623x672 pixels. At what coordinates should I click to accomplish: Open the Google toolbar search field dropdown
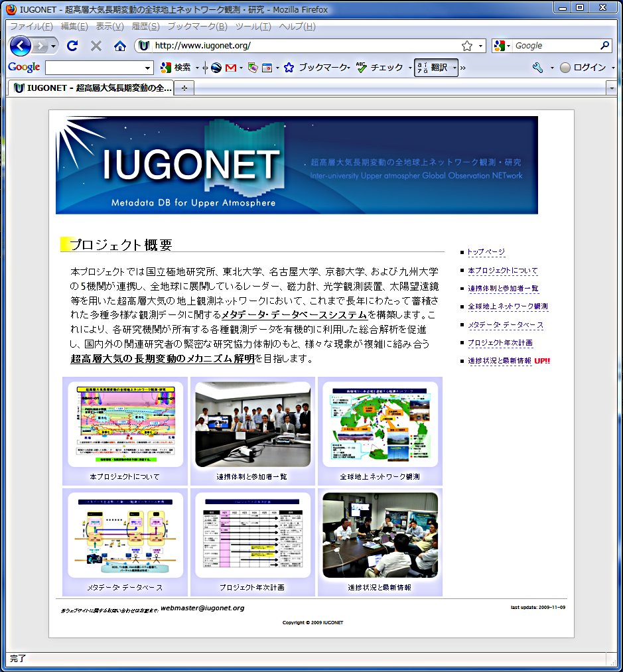[x=147, y=68]
